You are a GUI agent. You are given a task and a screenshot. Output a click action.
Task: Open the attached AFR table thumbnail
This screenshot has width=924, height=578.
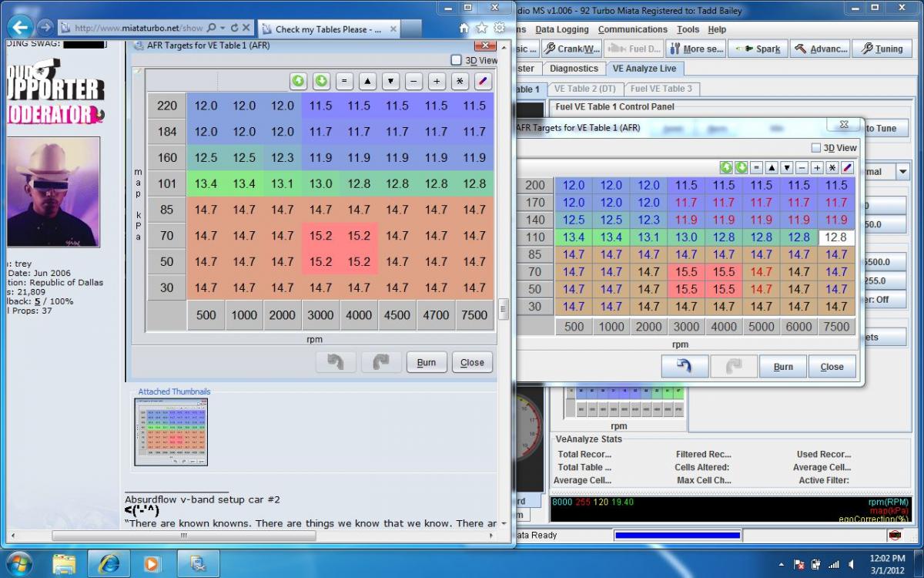[171, 432]
